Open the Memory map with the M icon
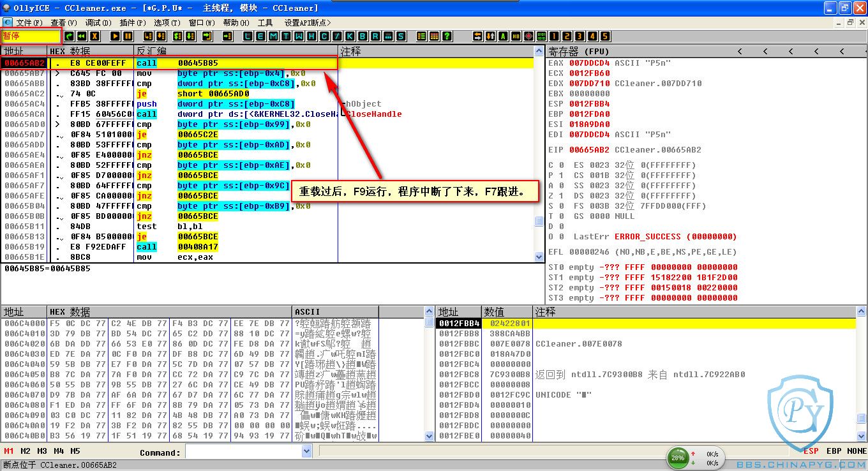Viewport: 868px width, 471px height. click(273, 36)
